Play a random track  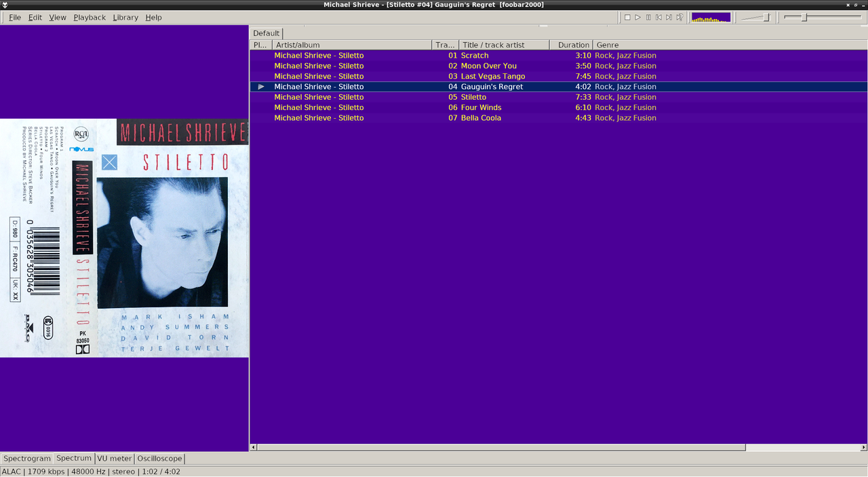[679, 17]
